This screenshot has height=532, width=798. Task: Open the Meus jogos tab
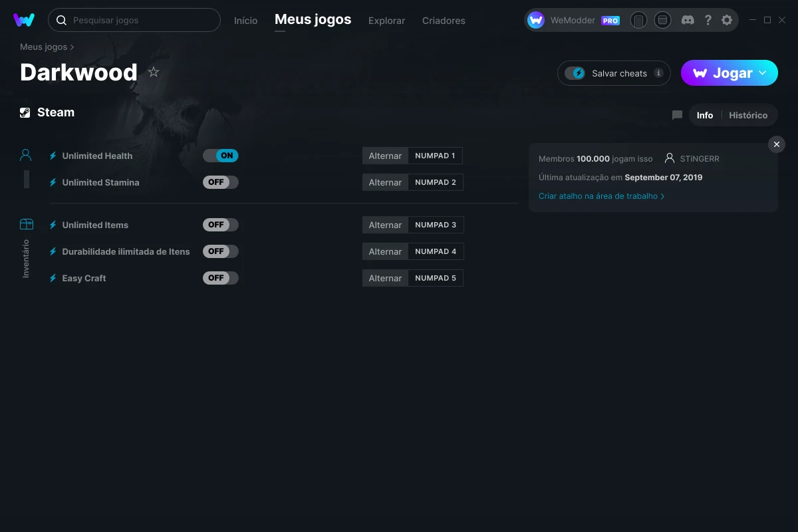[x=313, y=20]
